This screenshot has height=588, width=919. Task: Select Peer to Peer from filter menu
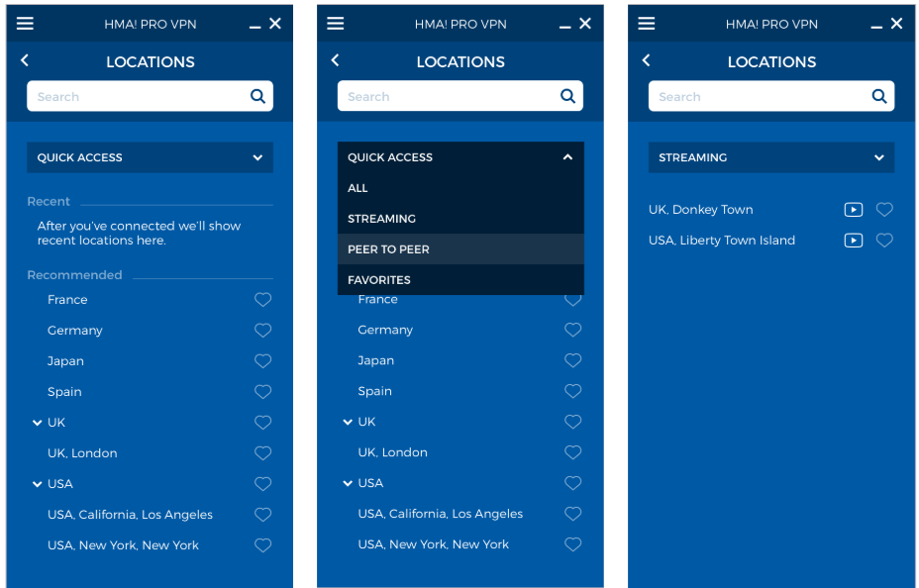click(x=388, y=249)
